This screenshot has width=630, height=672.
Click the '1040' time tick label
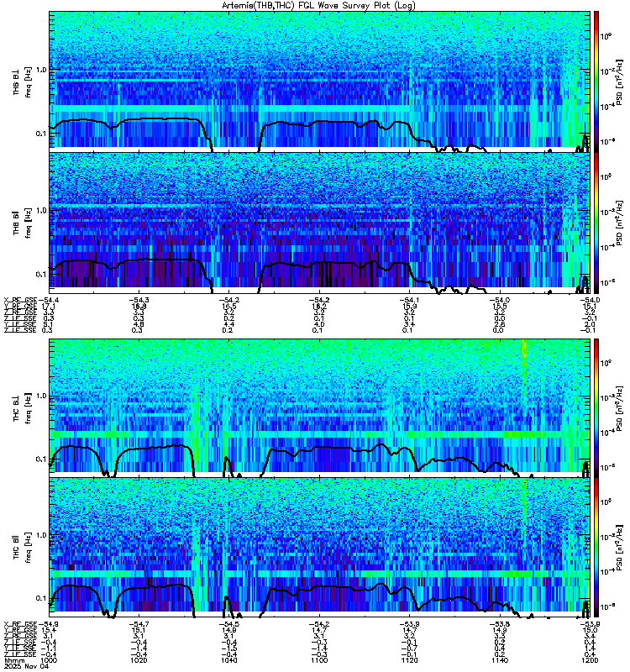[x=228, y=660]
